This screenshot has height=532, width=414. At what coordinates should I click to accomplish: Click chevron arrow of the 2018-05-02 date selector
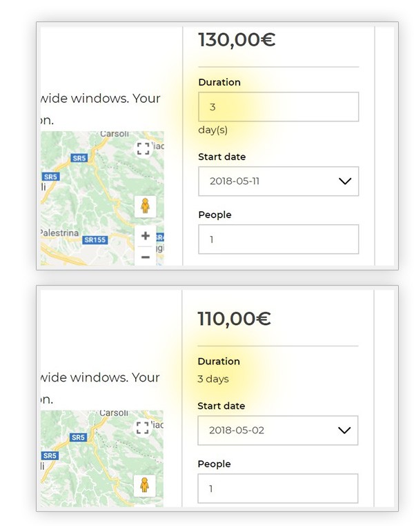coord(344,431)
